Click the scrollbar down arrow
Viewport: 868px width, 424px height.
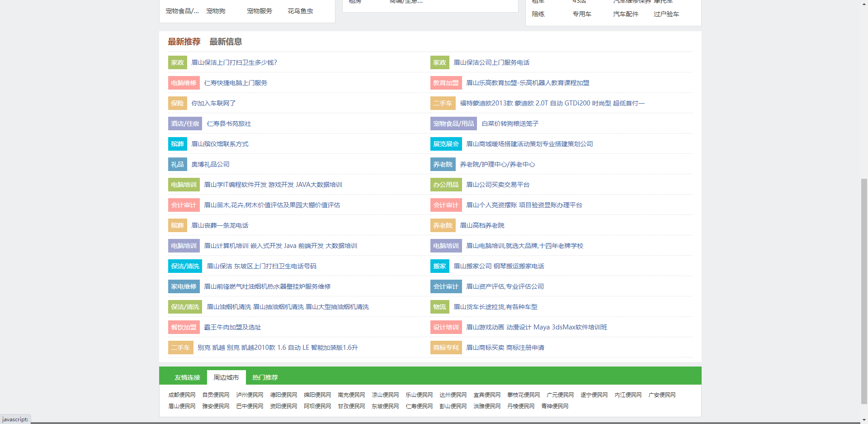click(864, 420)
